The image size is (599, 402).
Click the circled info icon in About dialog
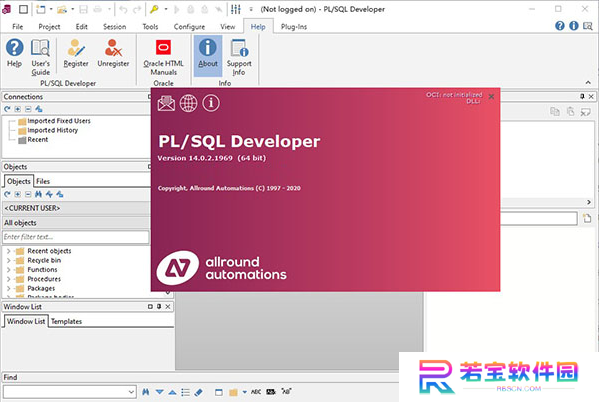pyautogui.click(x=211, y=103)
